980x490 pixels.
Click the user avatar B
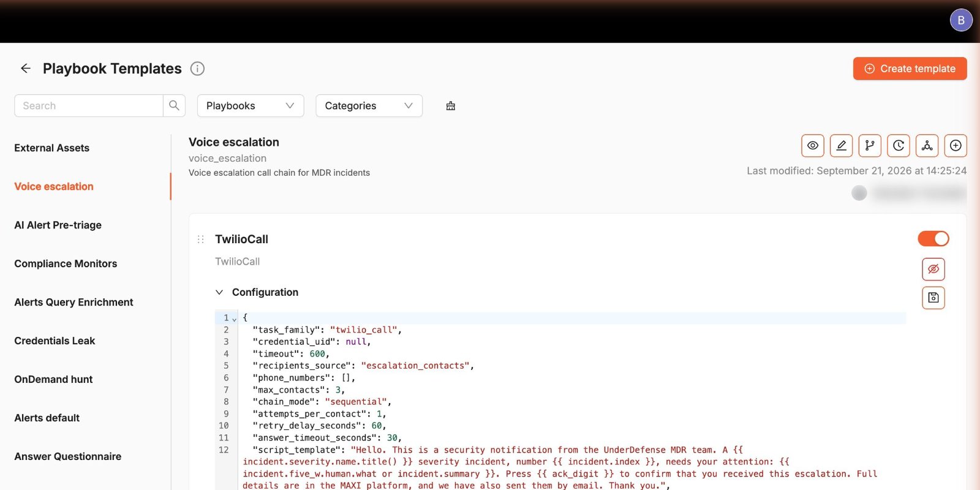[x=961, y=20]
